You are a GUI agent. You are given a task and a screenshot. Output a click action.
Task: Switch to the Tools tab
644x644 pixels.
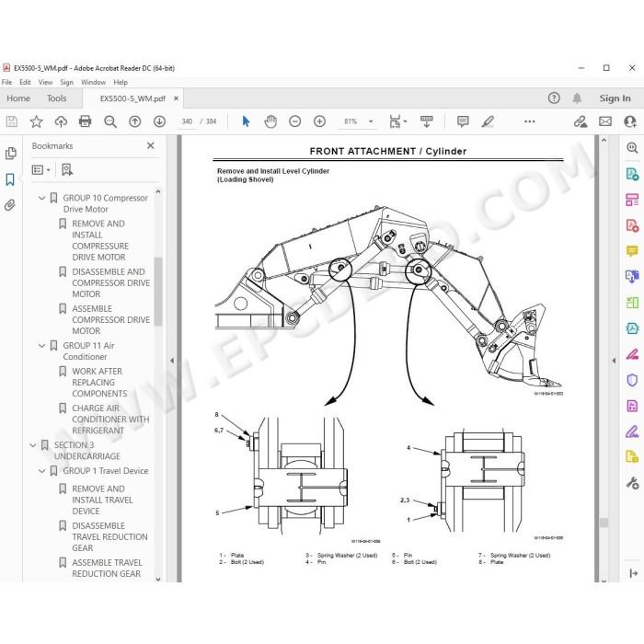57,98
